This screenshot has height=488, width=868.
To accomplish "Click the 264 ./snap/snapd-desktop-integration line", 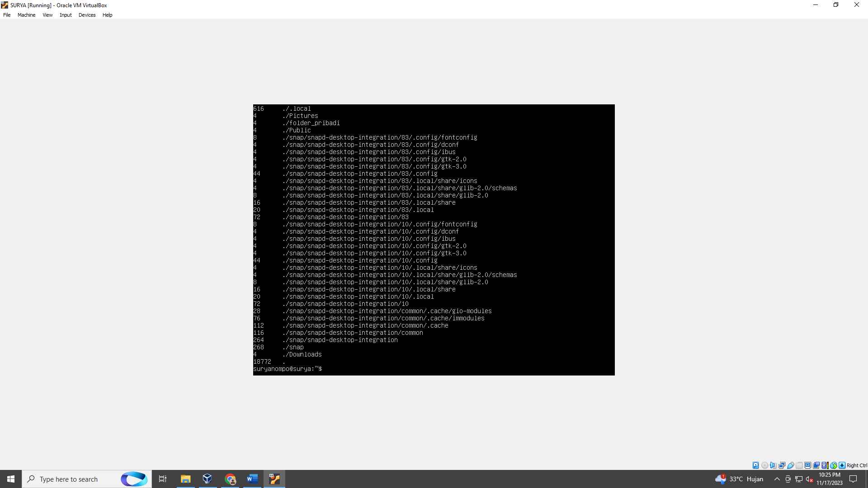I will pos(325,340).
